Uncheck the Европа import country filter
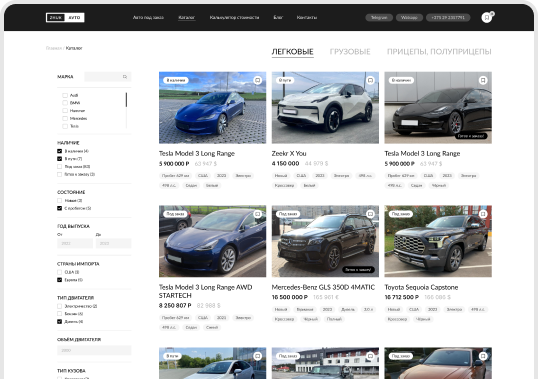 coord(59,280)
